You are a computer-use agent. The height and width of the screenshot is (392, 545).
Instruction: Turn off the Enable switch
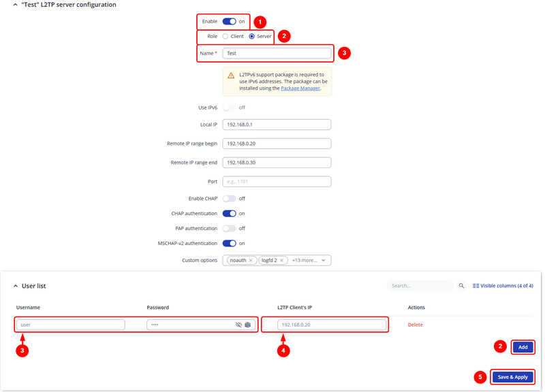point(230,22)
